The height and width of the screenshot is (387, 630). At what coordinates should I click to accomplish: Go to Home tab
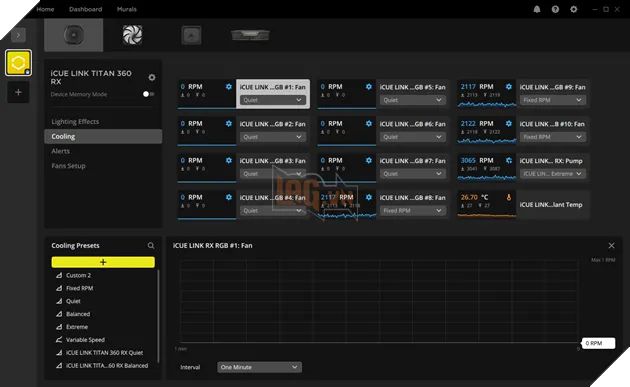tap(45, 9)
